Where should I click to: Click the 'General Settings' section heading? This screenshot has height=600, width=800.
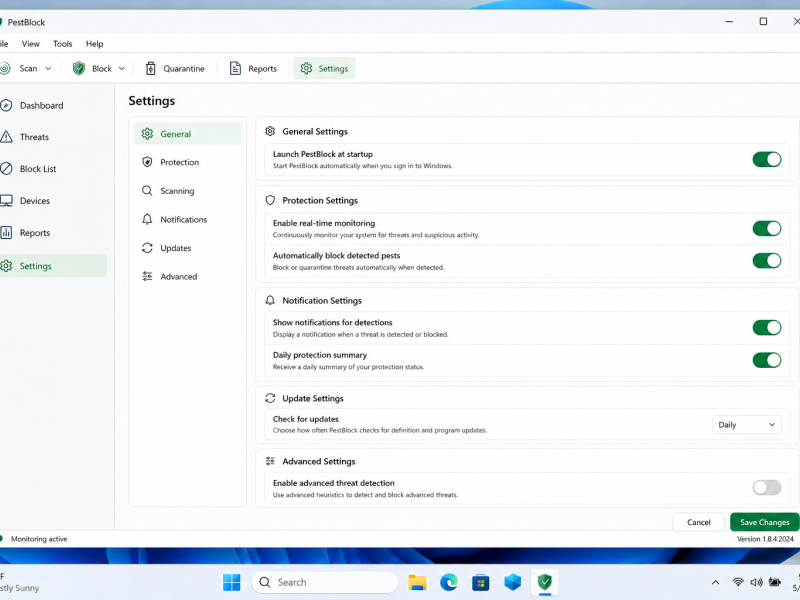315,132
